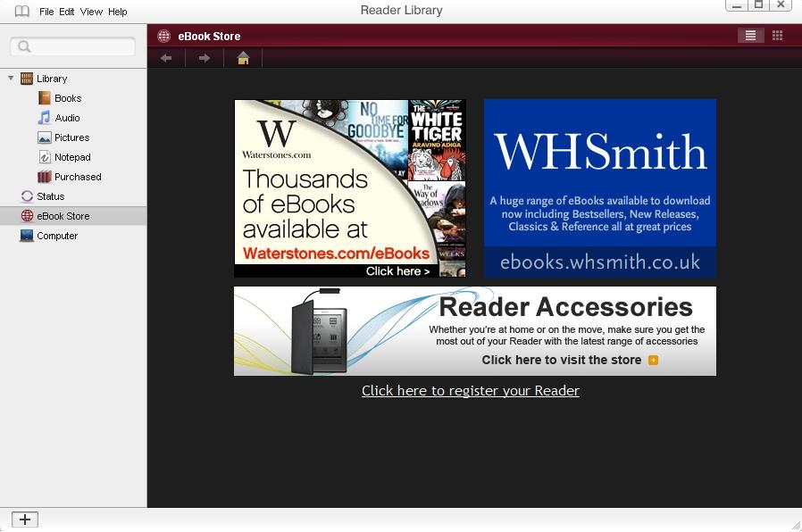This screenshot has width=802, height=532.
Task: Minimize the Reader Library window
Action: point(737,5)
